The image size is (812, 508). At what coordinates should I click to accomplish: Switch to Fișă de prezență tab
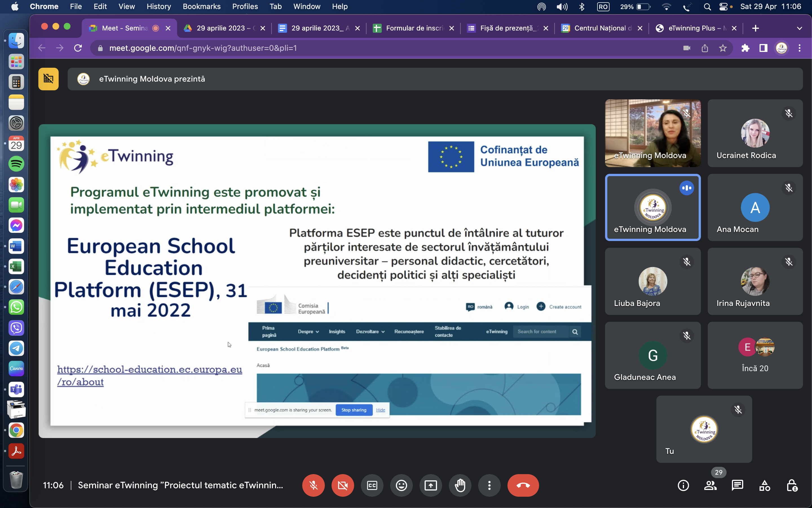507,28
